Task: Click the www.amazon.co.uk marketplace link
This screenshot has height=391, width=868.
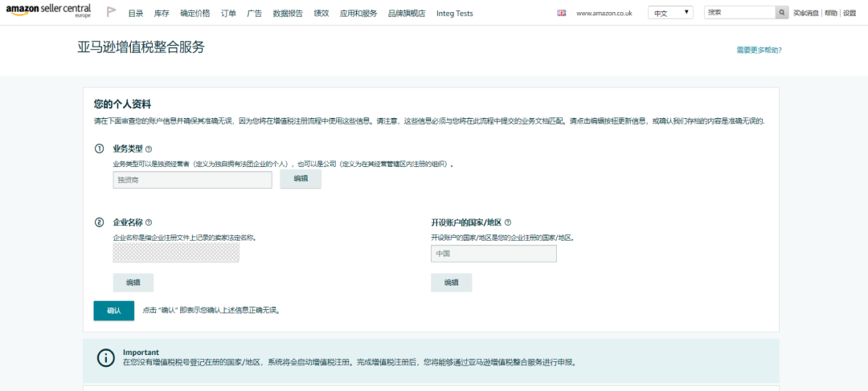Action: 604,14
